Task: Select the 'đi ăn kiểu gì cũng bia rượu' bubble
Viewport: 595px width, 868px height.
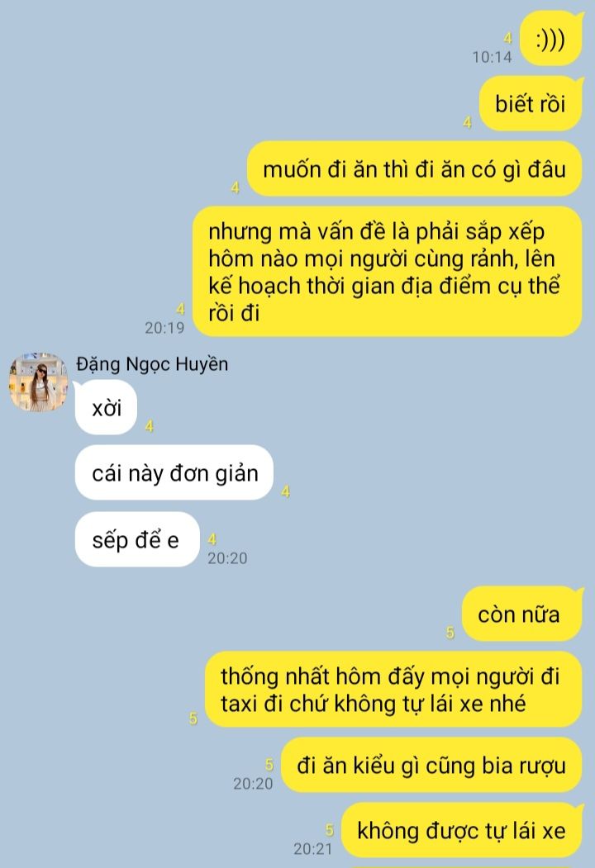Action: (x=431, y=765)
